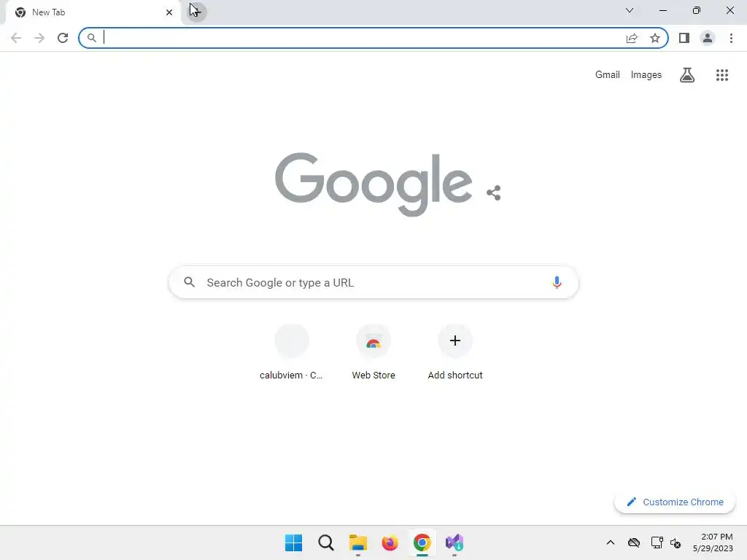Click the browser Forward arrow
The height and width of the screenshot is (560, 747).
click(39, 38)
